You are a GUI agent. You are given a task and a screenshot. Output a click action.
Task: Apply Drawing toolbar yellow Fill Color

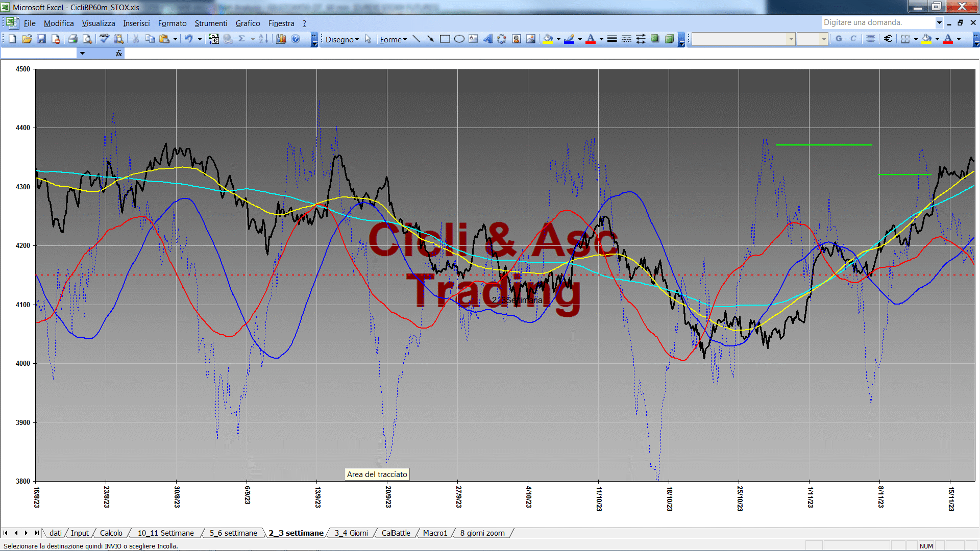point(548,39)
